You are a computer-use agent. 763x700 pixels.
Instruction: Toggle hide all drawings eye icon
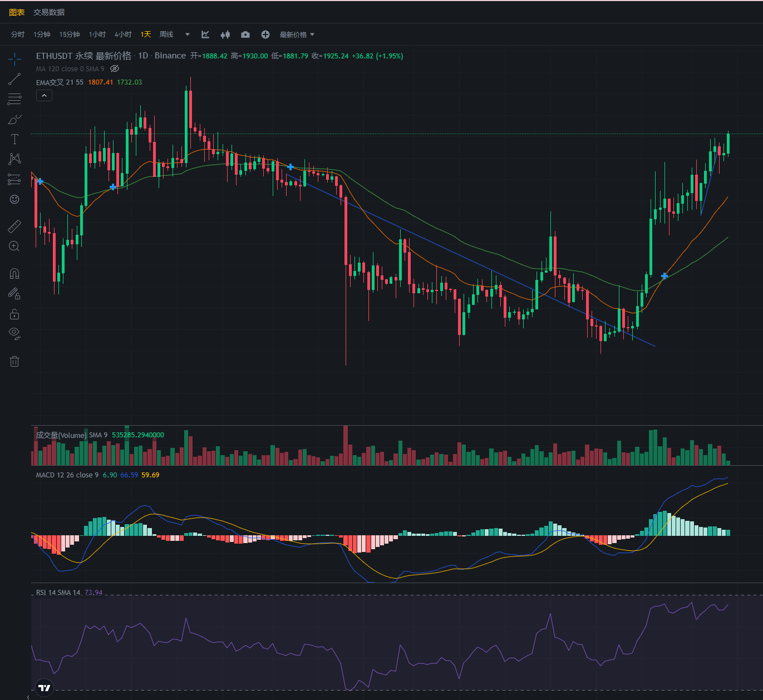[14, 334]
